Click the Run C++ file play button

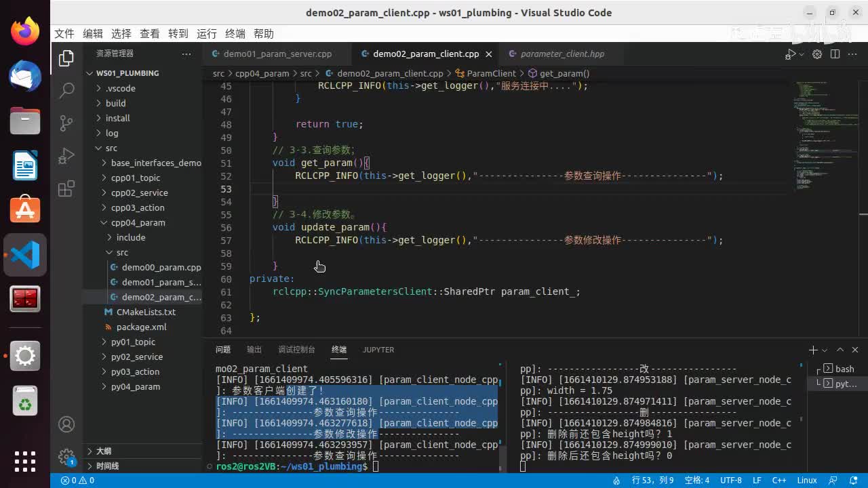coord(790,54)
